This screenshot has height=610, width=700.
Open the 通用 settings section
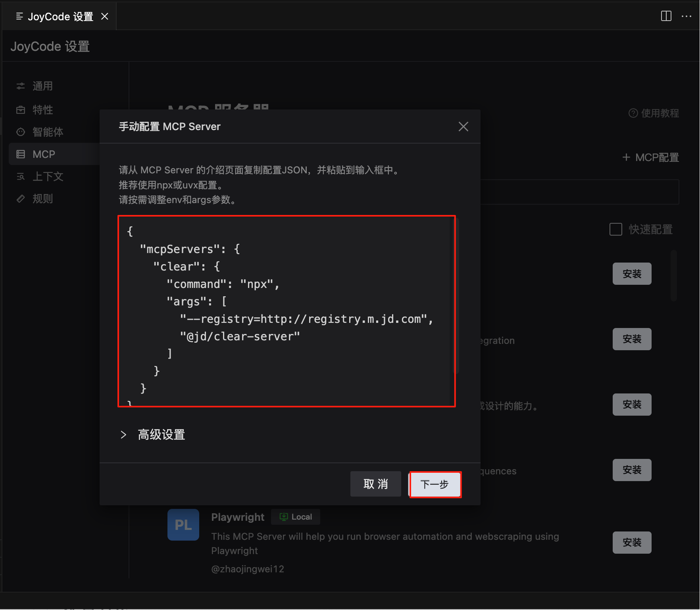[42, 86]
